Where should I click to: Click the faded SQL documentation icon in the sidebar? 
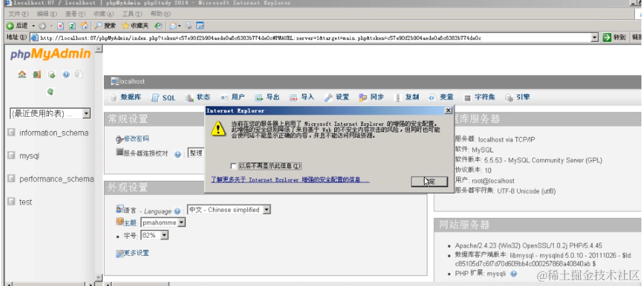79,74
